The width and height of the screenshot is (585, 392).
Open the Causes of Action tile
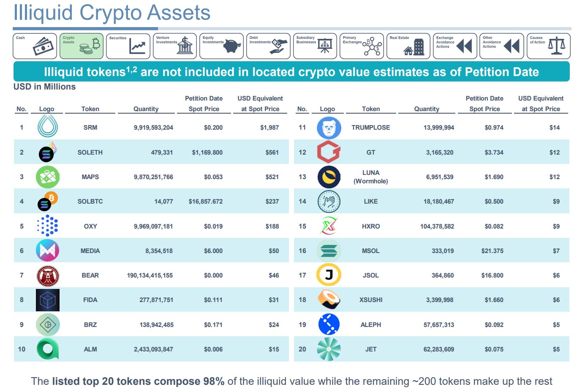548,46
